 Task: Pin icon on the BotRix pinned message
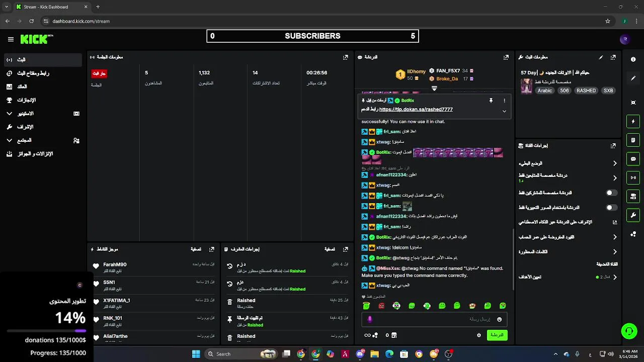tap(491, 101)
